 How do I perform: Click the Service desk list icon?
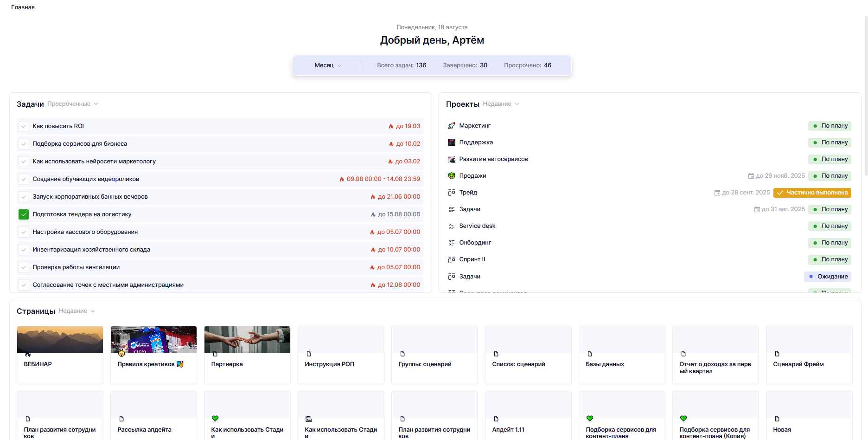(452, 226)
